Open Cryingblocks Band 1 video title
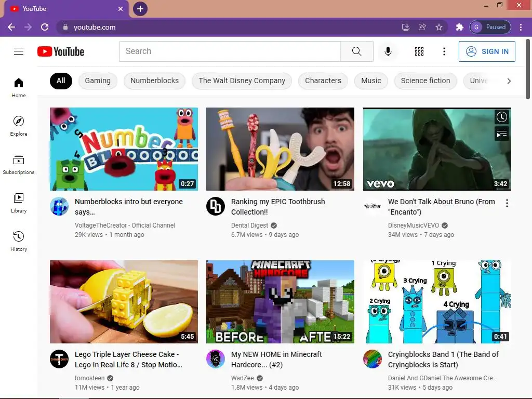 click(443, 360)
